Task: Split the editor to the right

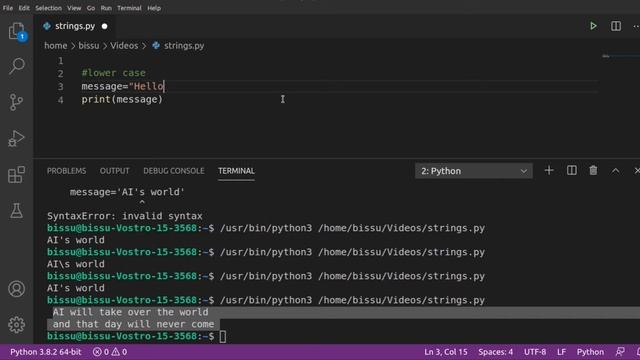Action: tap(616, 26)
